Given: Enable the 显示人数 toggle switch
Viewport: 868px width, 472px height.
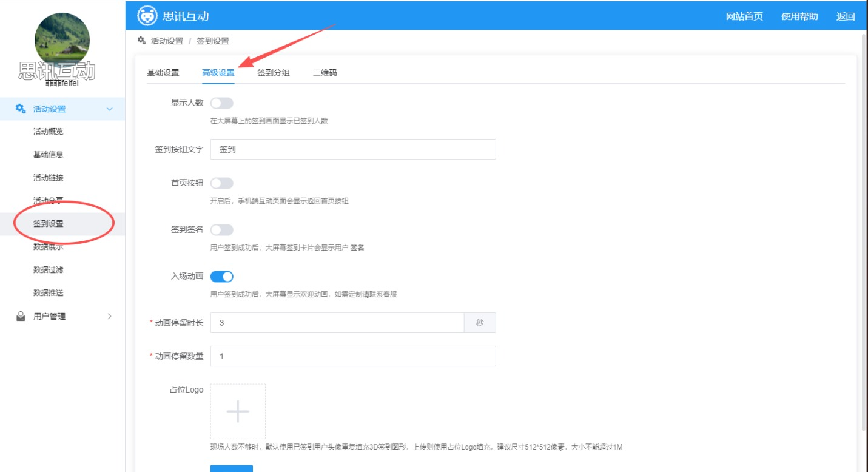Looking at the screenshot, I should tap(221, 103).
